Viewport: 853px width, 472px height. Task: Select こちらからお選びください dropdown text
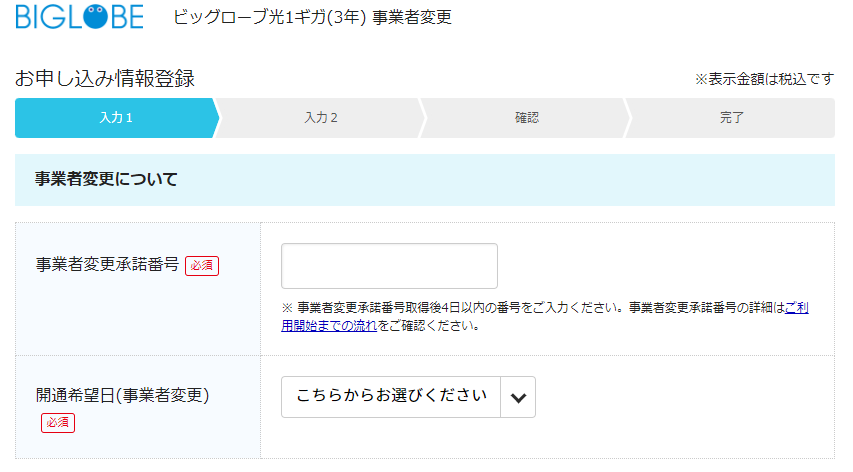point(391,396)
